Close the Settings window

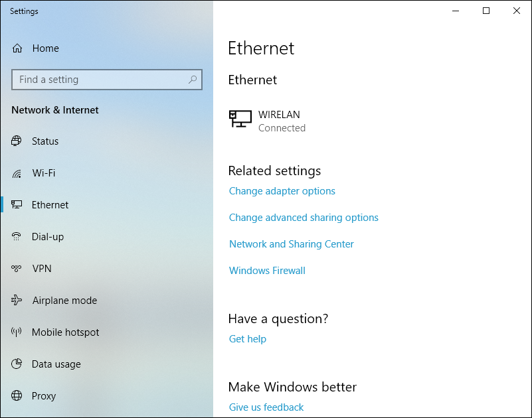pos(517,11)
